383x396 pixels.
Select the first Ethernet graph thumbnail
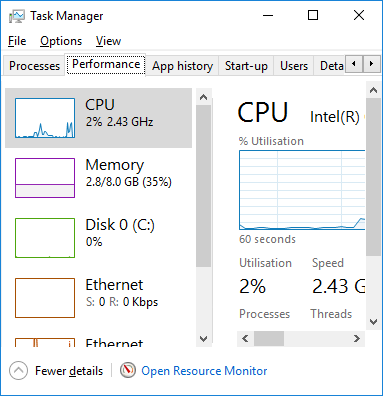(x=45, y=298)
